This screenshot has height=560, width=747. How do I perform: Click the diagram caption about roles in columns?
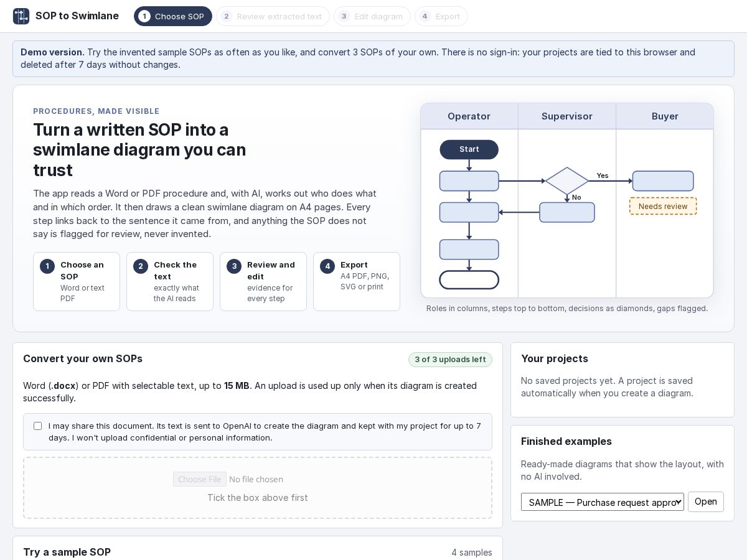[567, 309]
